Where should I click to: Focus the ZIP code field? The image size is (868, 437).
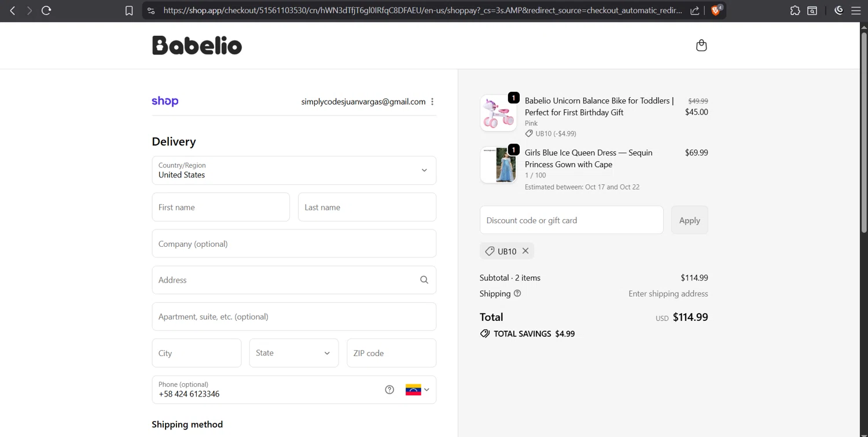pos(392,353)
